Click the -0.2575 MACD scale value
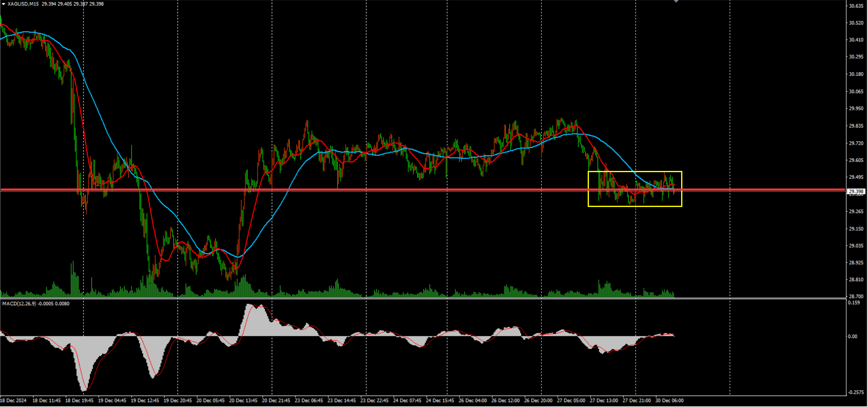The width and height of the screenshot is (868, 407). [x=856, y=393]
